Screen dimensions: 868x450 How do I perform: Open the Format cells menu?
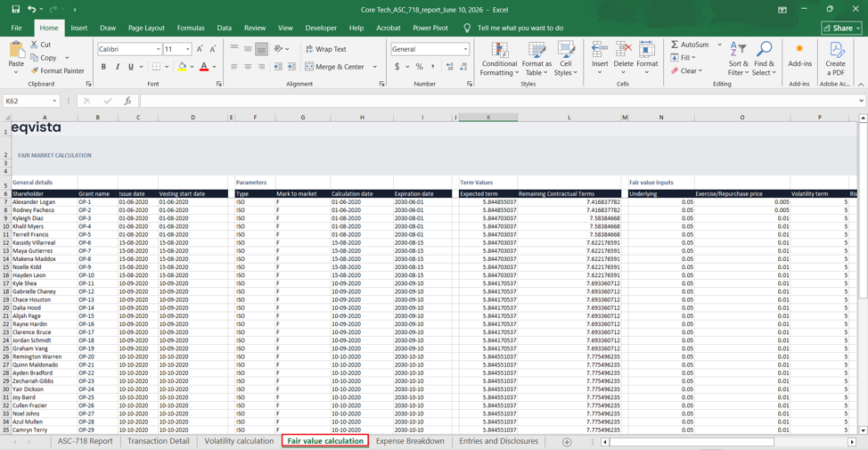coord(647,59)
